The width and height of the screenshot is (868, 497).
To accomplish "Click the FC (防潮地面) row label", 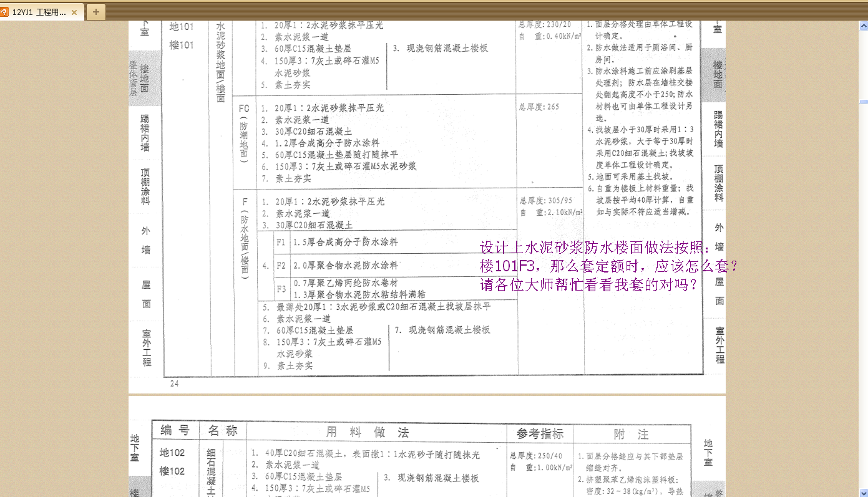I will click(244, 133).
